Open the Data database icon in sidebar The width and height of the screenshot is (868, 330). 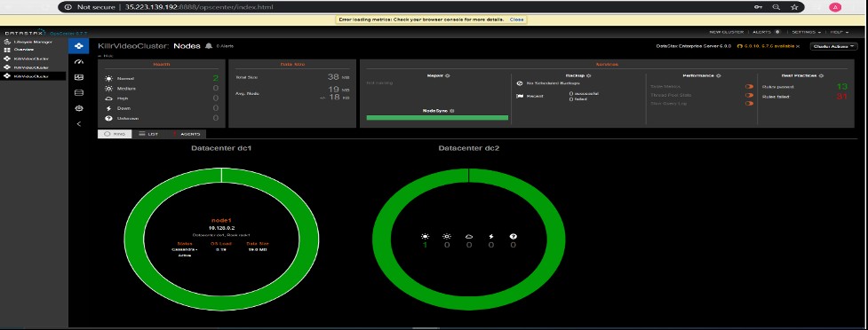[x=78, y=93]
